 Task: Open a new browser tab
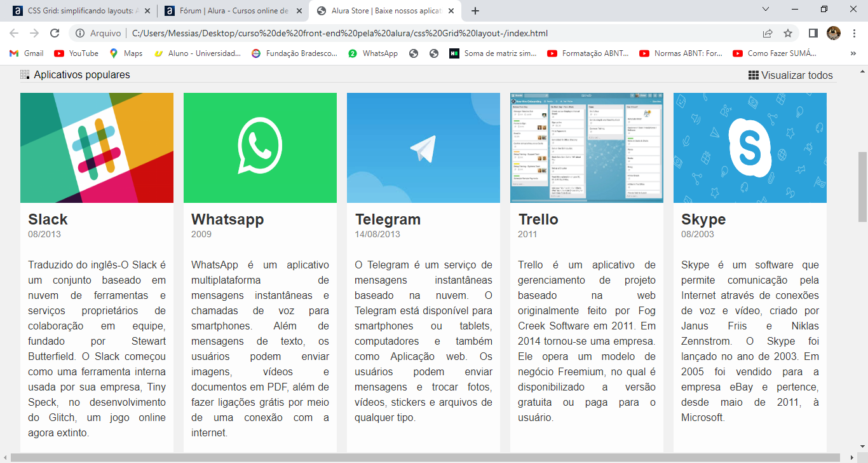(x=475, y=11)
